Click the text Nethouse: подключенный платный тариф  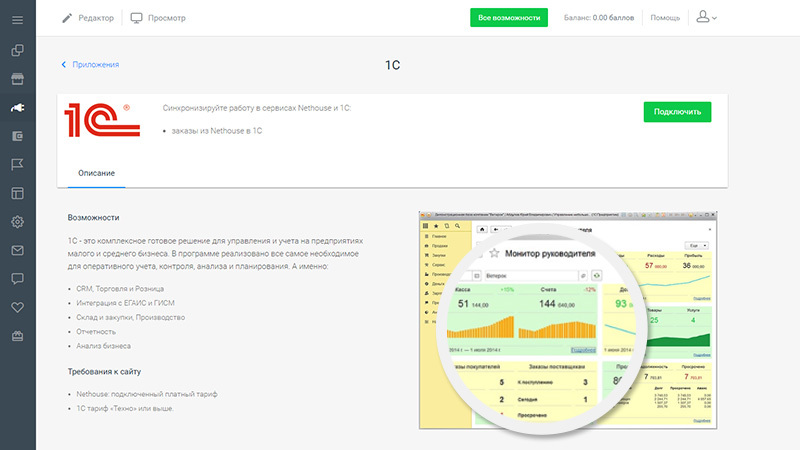click(x=146, y=394)
